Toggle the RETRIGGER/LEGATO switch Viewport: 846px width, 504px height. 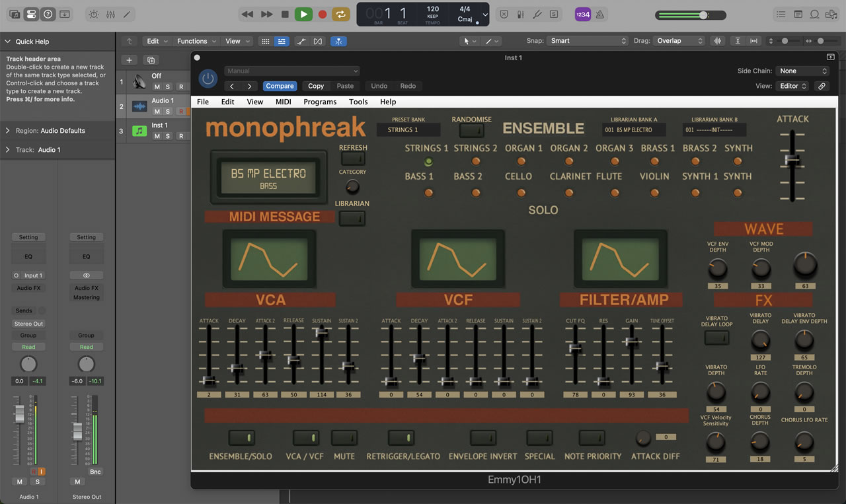401,437
